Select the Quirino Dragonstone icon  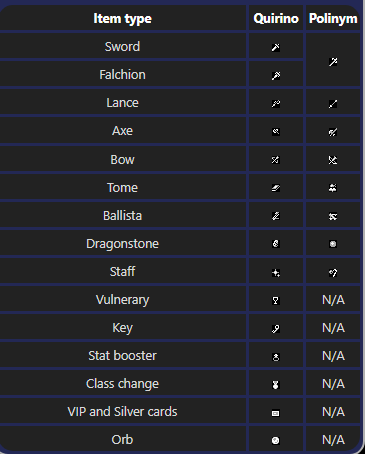point(276,244)
